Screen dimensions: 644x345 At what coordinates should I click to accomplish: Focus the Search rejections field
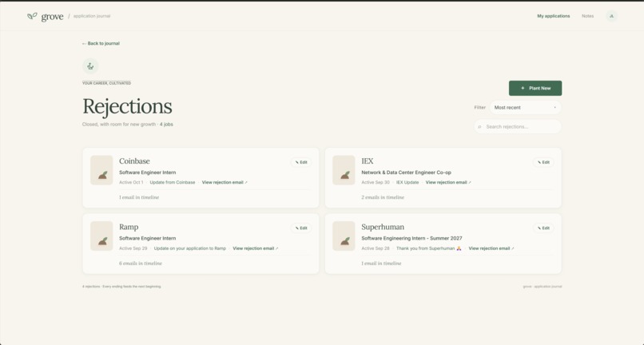click(x=518, y=126)
